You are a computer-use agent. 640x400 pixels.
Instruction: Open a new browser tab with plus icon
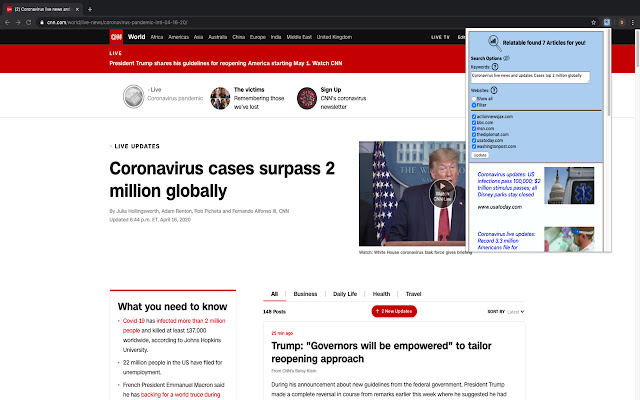90,7
